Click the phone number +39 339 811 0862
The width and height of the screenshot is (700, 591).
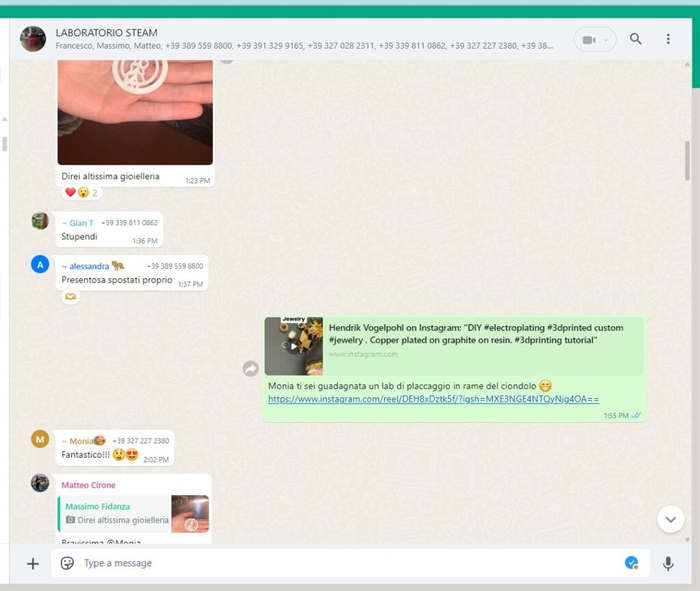click(129, 223)
